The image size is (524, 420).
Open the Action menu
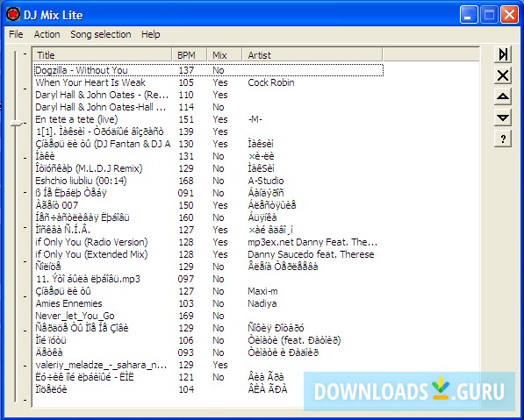(47, 34)
